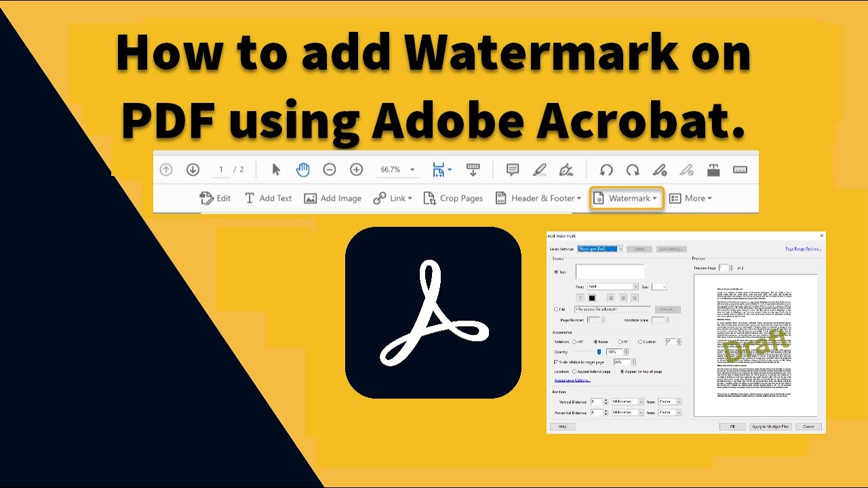This screenshot has height=488, width=868.
Task: Go to the previous page arrow icon
Action: [x=166, y=169]
